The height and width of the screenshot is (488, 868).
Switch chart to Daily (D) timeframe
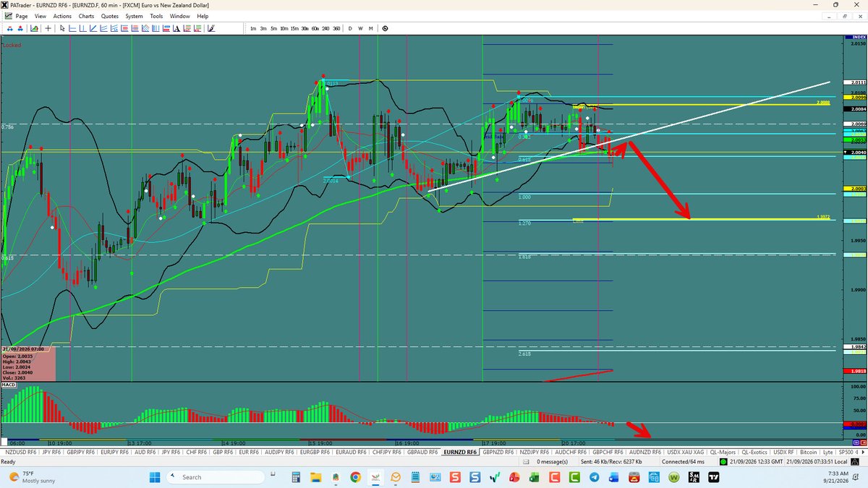(x=350, y=28)
